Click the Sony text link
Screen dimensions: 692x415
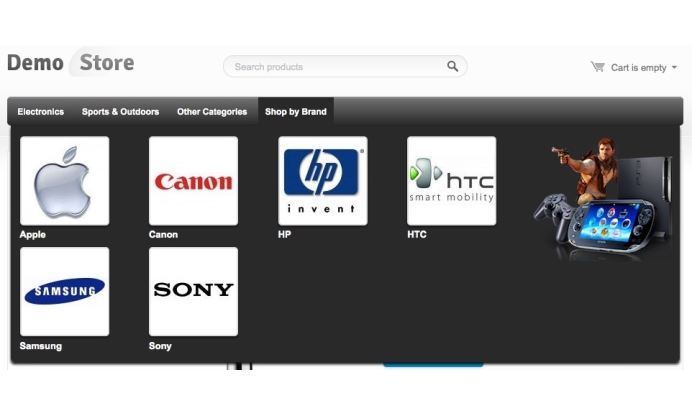coord(160,346)
